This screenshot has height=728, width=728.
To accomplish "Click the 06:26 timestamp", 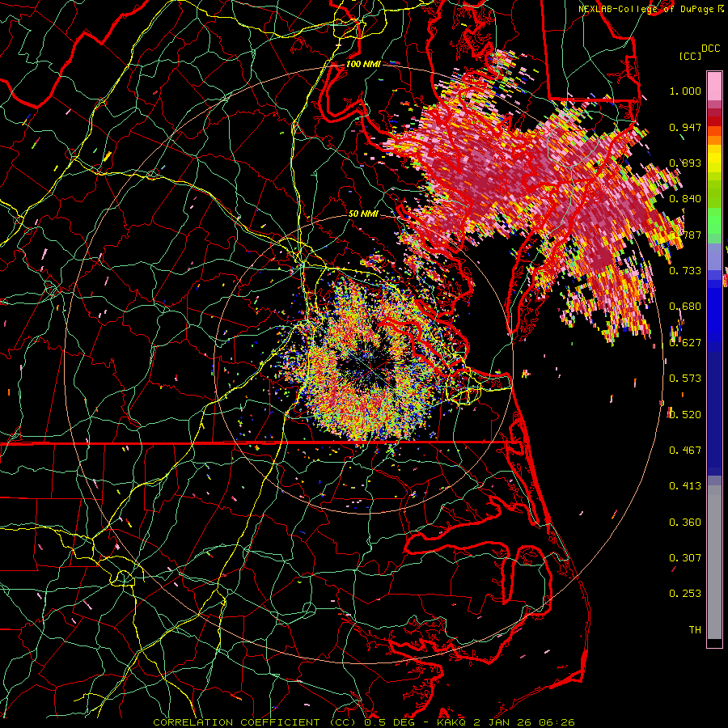I will (x=557, y=722).
